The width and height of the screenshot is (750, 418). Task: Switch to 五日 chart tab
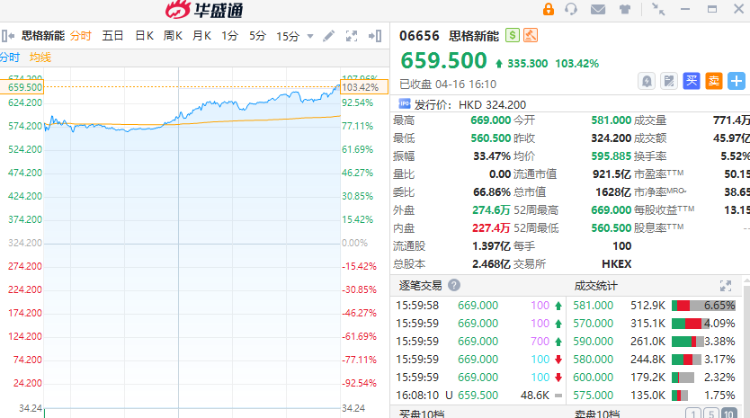click(112, 36)
